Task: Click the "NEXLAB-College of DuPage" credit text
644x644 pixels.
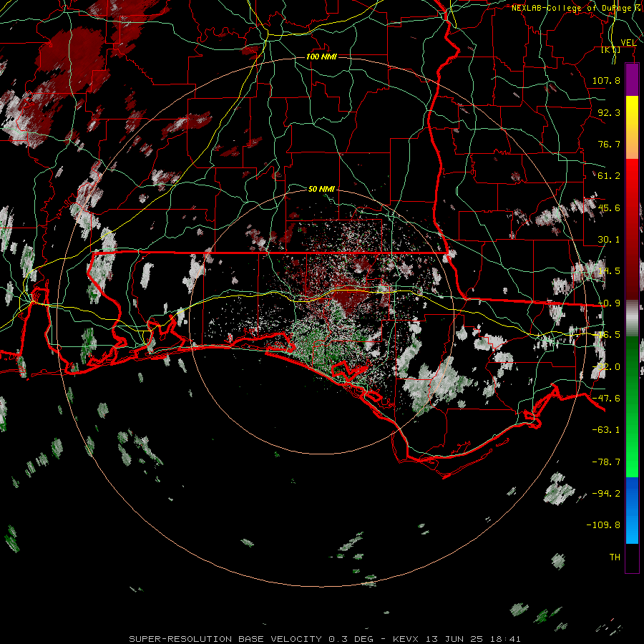Action: (x=571, y=8)
